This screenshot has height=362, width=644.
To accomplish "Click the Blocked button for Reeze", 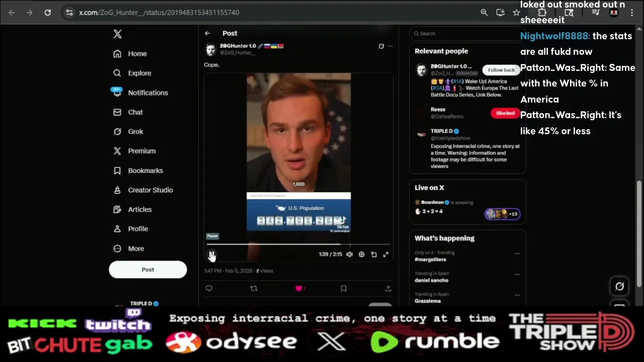I will click(505, 113).
